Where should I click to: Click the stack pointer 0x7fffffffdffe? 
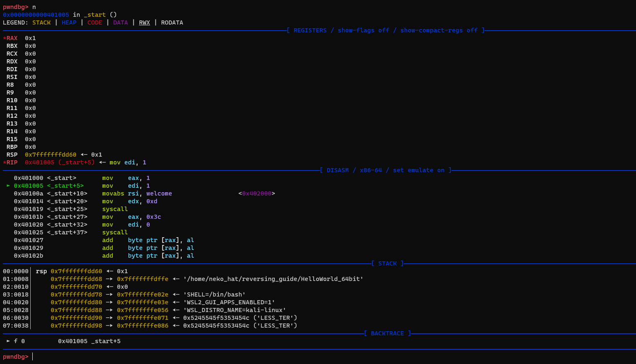tap(143, 279)
